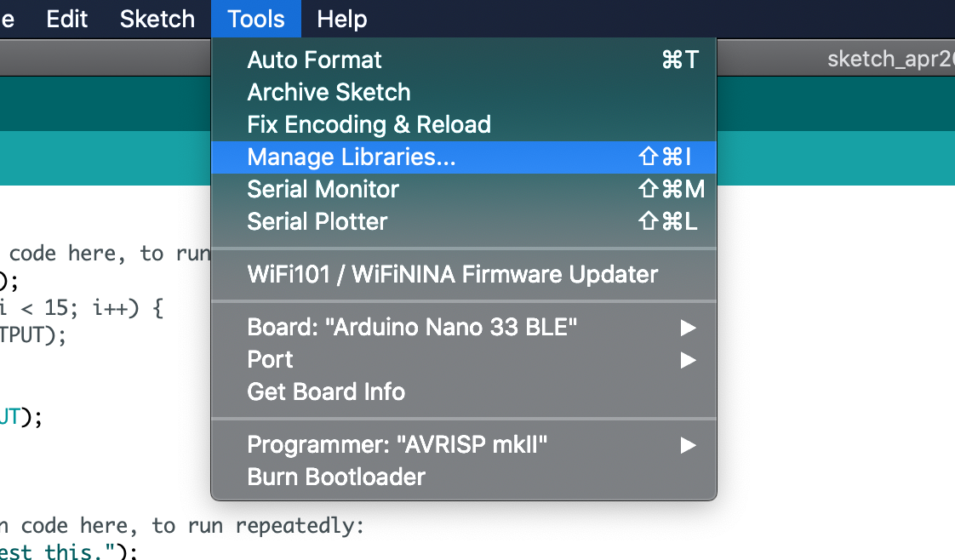The height and width of the screenshot is (560, 955).
Task: Open the Help menu
Action: 341,19
